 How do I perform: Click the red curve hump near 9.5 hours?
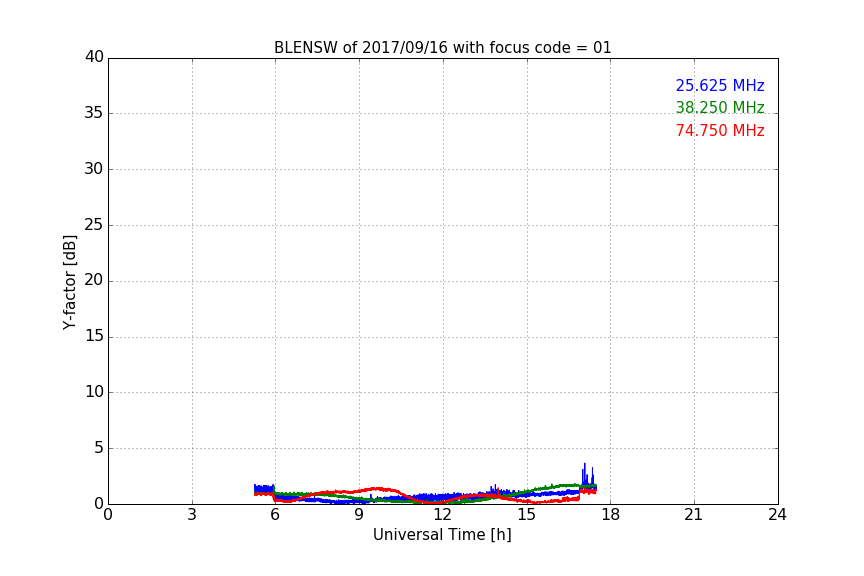coord(377,489)
